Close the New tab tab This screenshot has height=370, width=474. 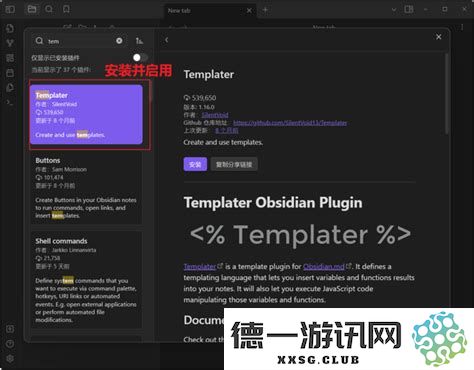tap(249, 10)
